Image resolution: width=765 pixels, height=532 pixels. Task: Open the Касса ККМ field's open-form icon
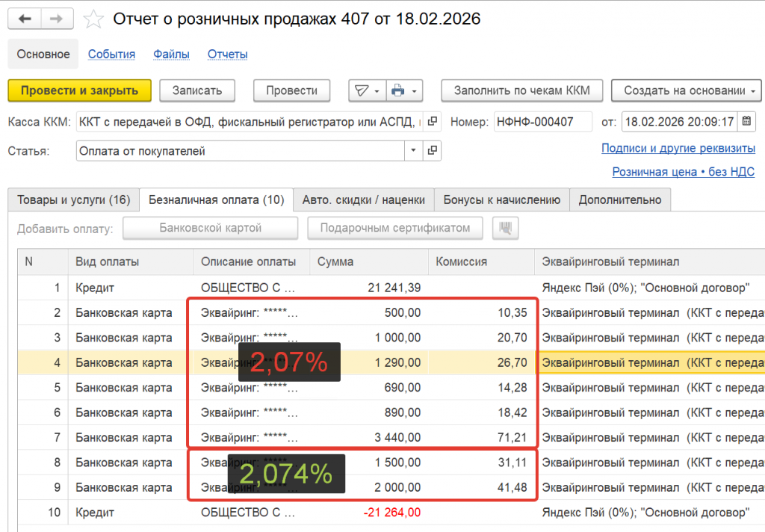(x=433, y=122)
